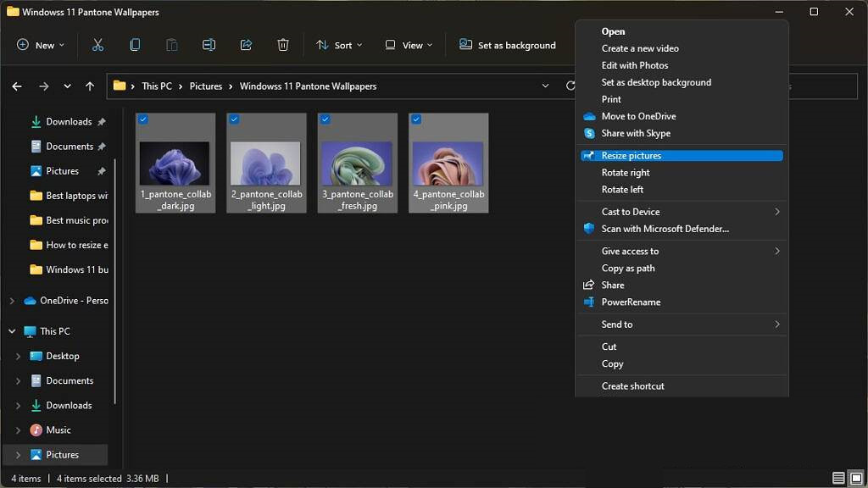
Task: Click the Copy icon in toolbar
Action: (135, 45)
